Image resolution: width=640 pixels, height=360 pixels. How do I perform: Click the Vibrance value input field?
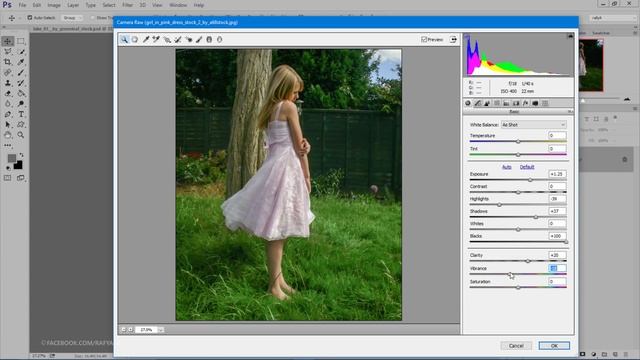click(x=558, y=268)
